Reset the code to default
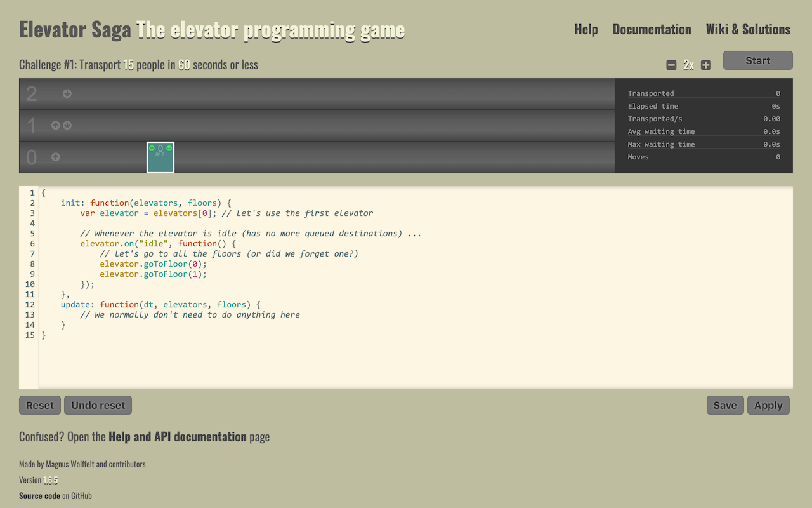 [40, 405]
